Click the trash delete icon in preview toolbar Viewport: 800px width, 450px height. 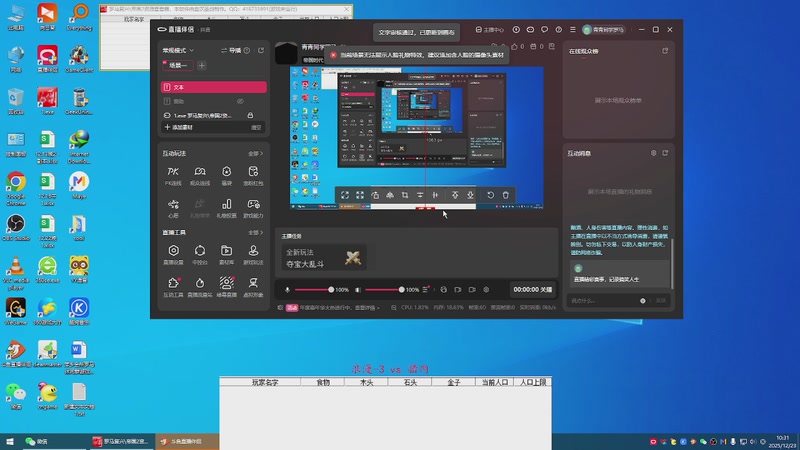[506, 195]
